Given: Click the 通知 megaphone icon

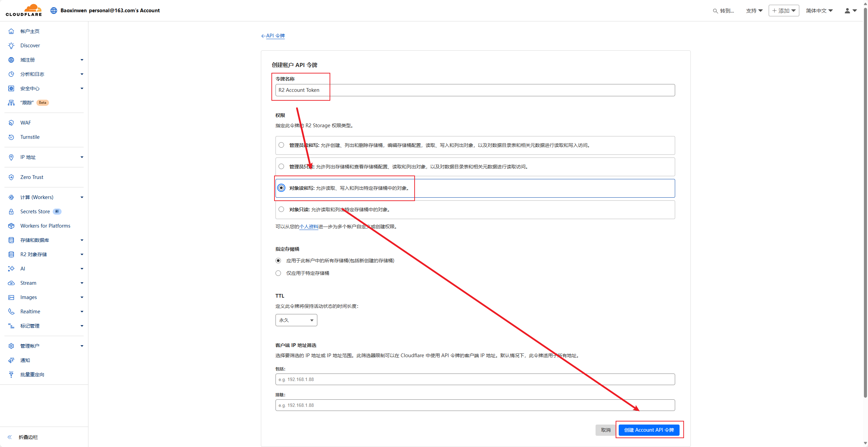Looking at the screenshot, I should coord(11,360).
